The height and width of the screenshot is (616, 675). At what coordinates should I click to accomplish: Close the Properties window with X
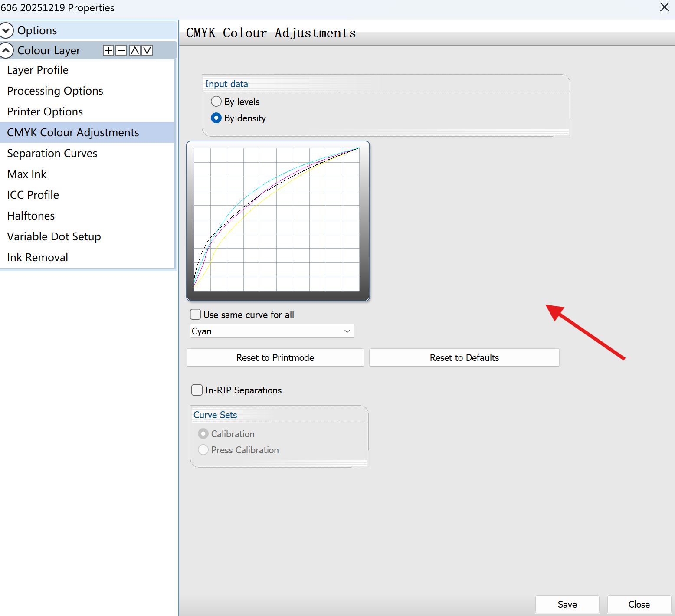[664, 7]
